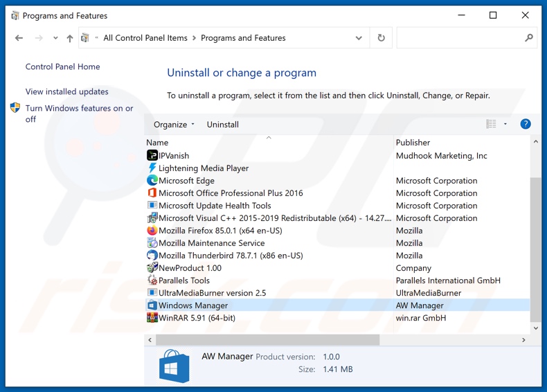Open the view options dropdown arrow
The height and width of the screenshot is (392, 547).
coord(505,124)
